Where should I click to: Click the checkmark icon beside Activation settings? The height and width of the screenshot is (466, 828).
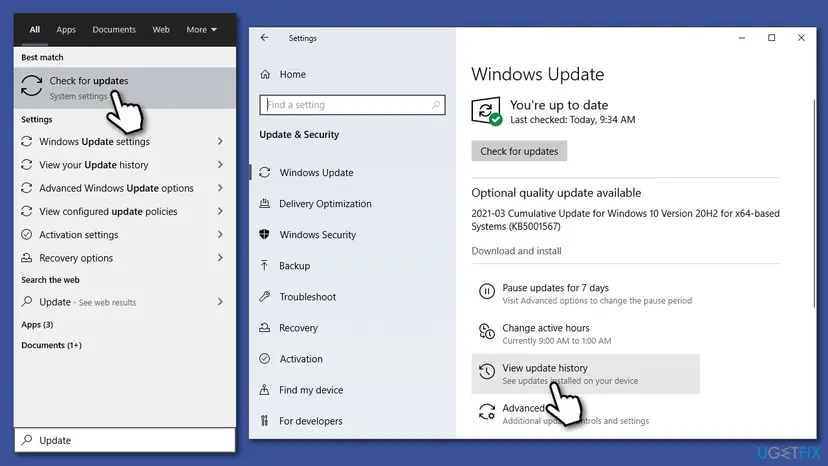(26, 235)
